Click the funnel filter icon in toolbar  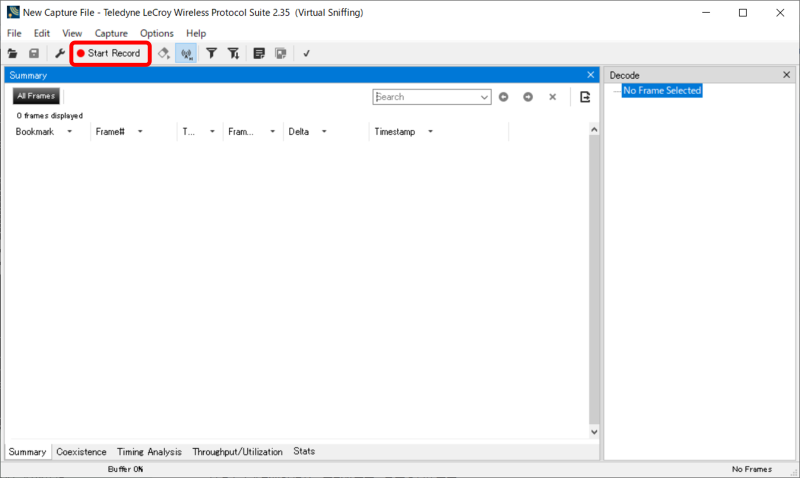[211, 53]
